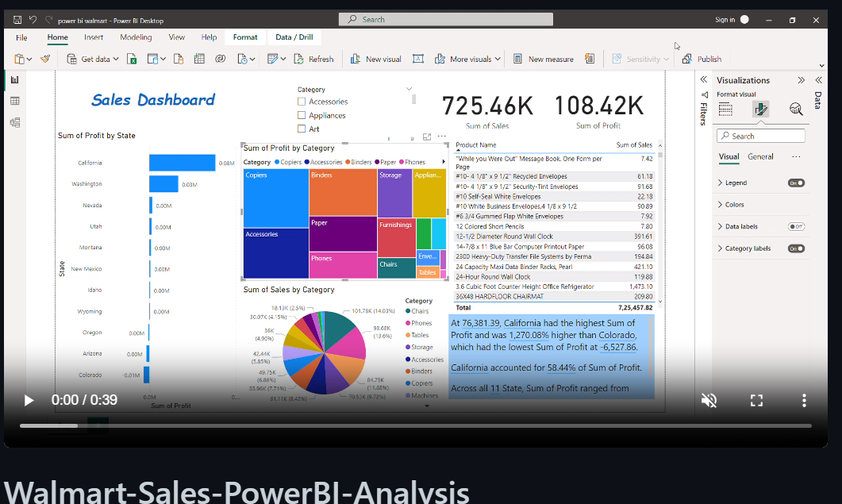Click the Publish button
The image size is (842, 504).
click(702, 59)
